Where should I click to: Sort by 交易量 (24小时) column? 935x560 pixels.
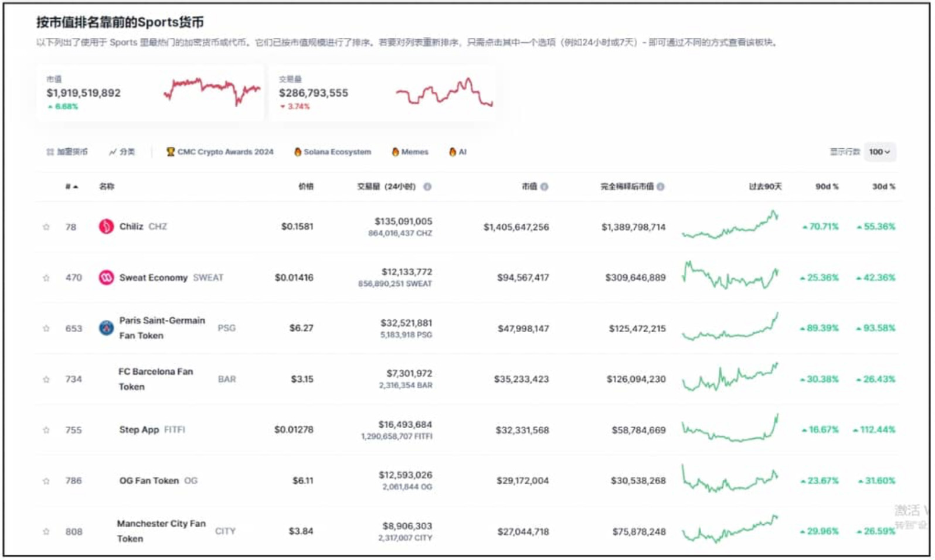386,187
